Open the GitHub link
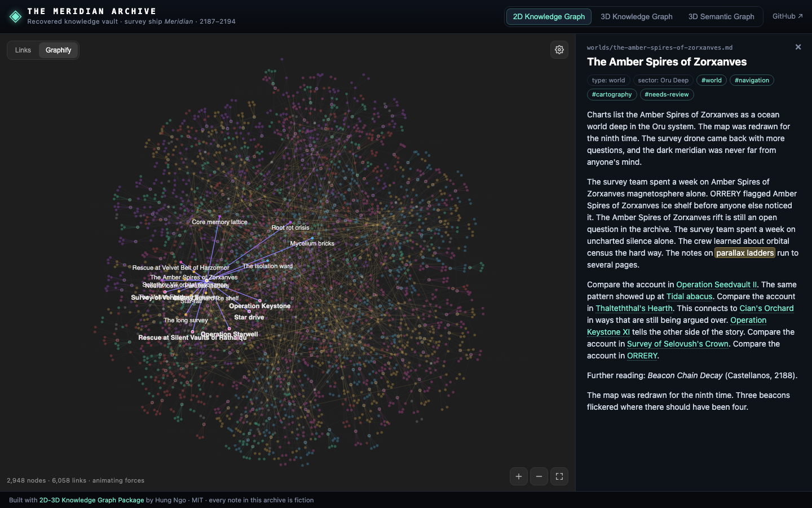The width and height of the screenshot is (812, 508). tap(788, 16)
